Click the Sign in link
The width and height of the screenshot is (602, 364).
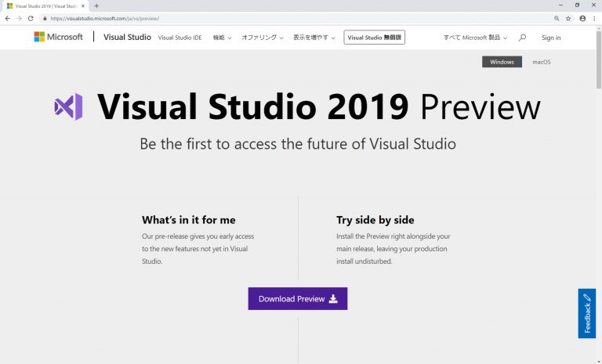pos(551,38)
